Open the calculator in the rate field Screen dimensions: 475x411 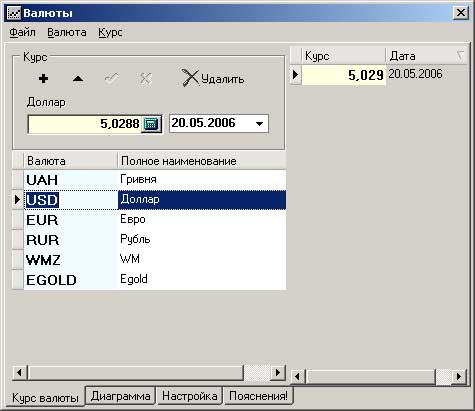[151, 124]
